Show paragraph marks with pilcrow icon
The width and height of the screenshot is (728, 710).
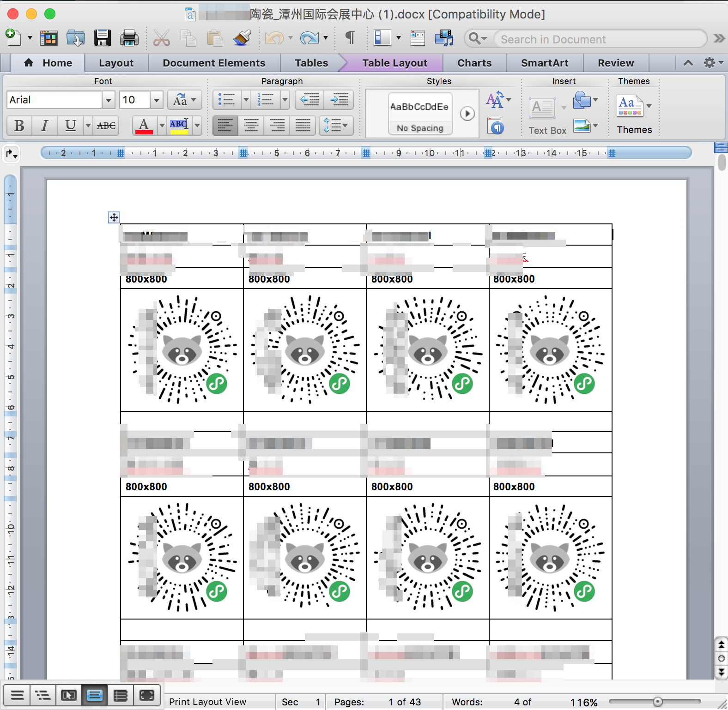(x=350, y=38)
